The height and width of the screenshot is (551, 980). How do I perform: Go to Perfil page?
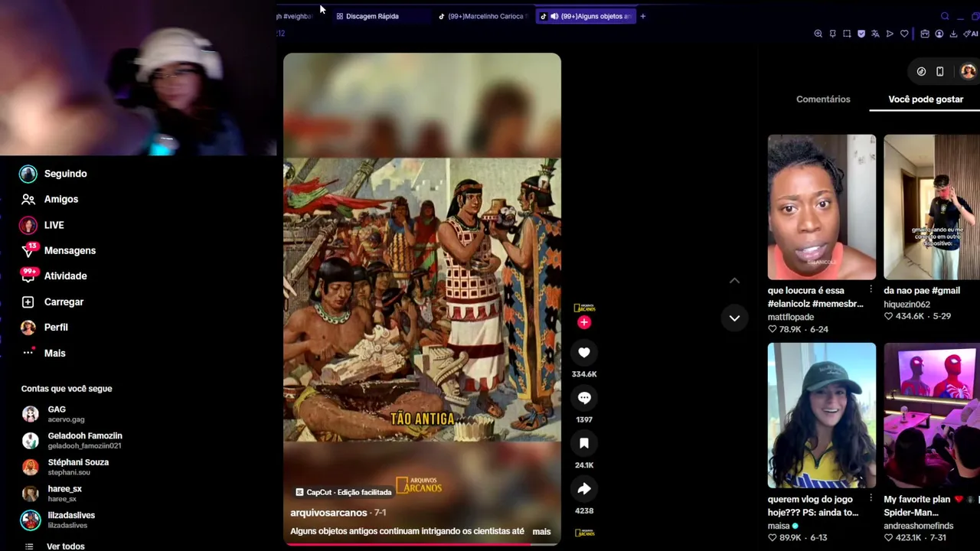[x=44, y=327]
